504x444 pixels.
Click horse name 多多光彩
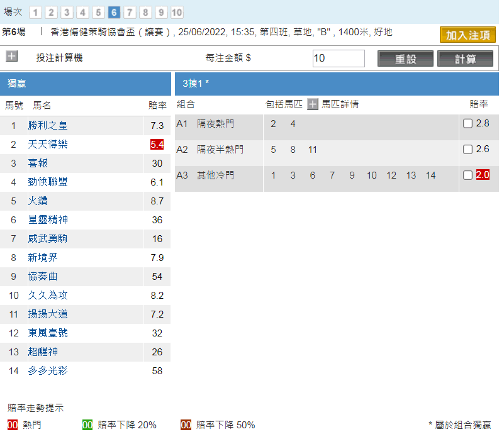47,371
